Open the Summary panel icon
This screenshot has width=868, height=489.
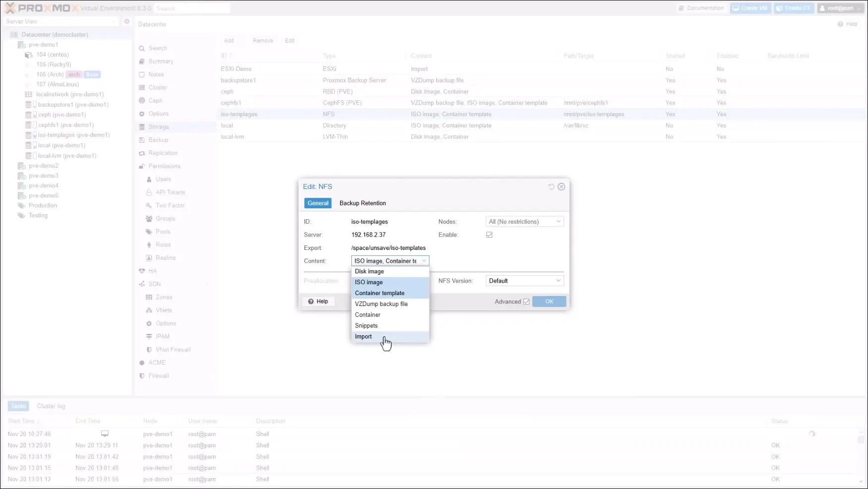coord(142,61)
